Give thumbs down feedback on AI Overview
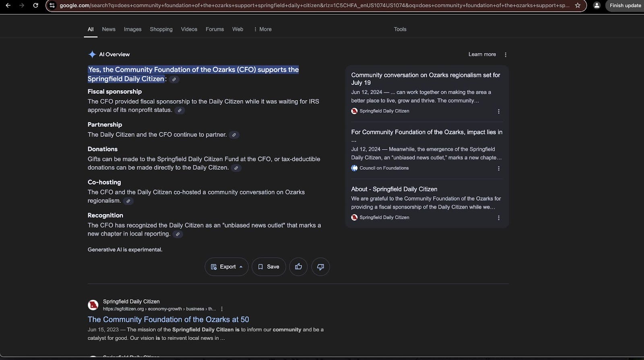The width and height of the screenshot is (644, 360). tap(320, 267)
